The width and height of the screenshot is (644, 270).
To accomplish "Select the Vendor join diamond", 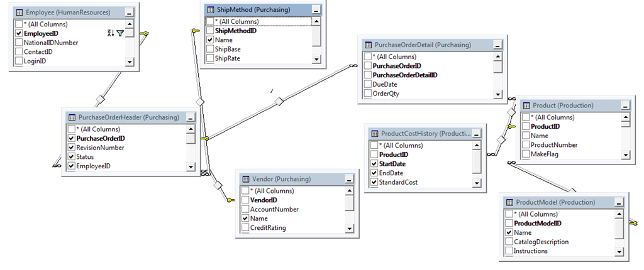I will pos(218,185).
